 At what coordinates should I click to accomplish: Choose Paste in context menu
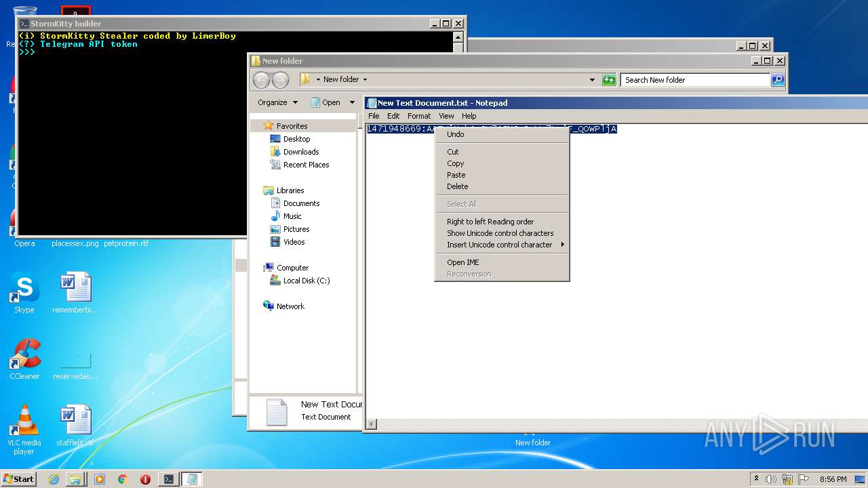tap(501, 175)
